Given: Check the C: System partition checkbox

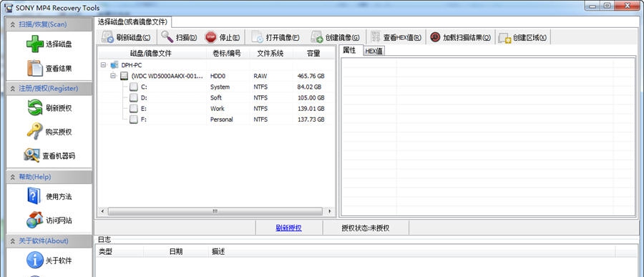Looking at the screenshot, I should coord(134,87).
